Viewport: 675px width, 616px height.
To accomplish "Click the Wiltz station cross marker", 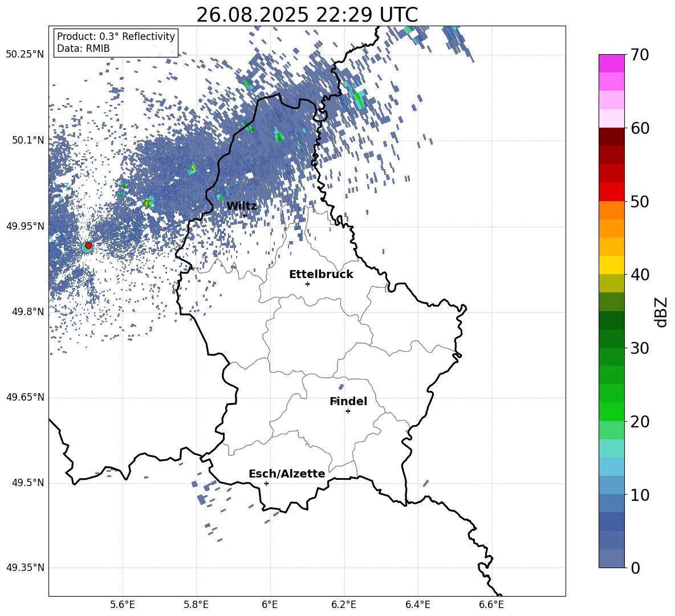I will 245,215.
